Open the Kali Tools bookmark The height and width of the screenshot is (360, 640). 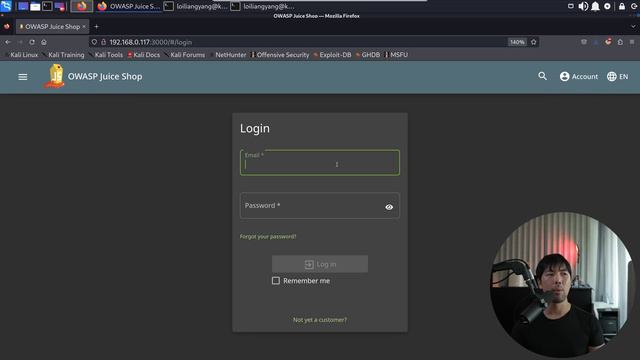click(x=106, y=55)
